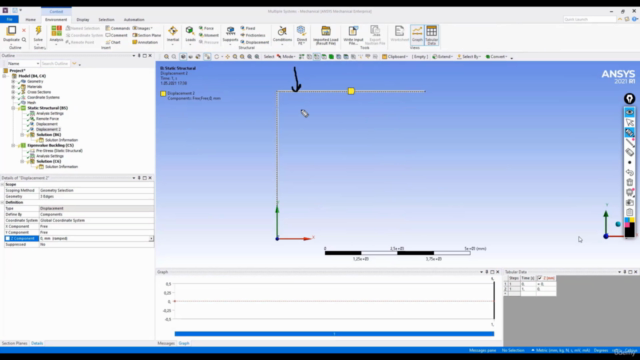
Task: Switch to the Display ribbon tab
Action: [x=82, y=20]
